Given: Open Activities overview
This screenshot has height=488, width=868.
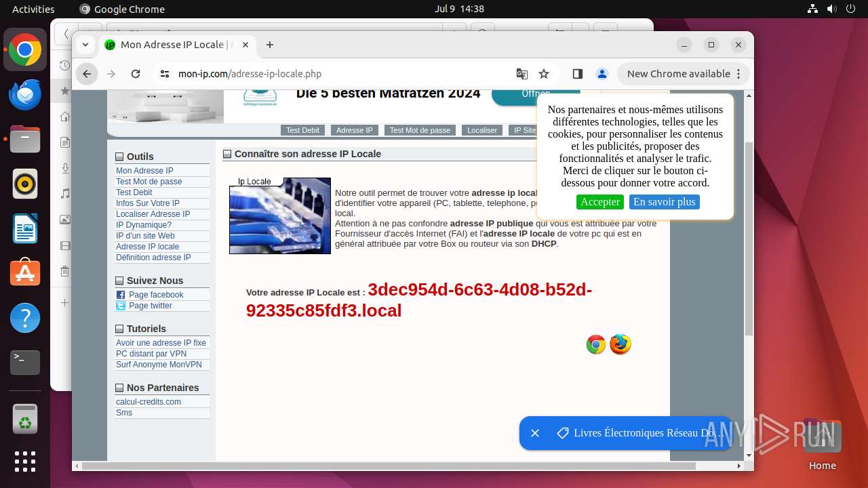Looking at the screenshot, I should 33,9.
